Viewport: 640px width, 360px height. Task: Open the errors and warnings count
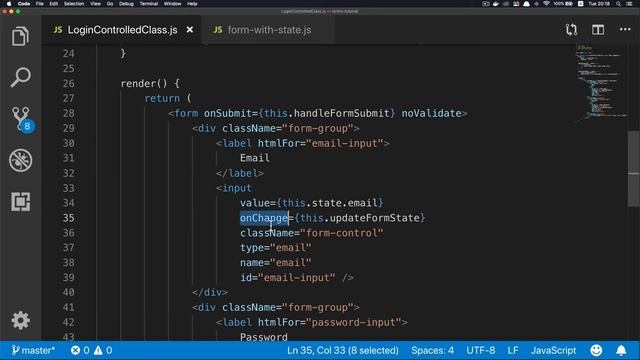point(91,350)
